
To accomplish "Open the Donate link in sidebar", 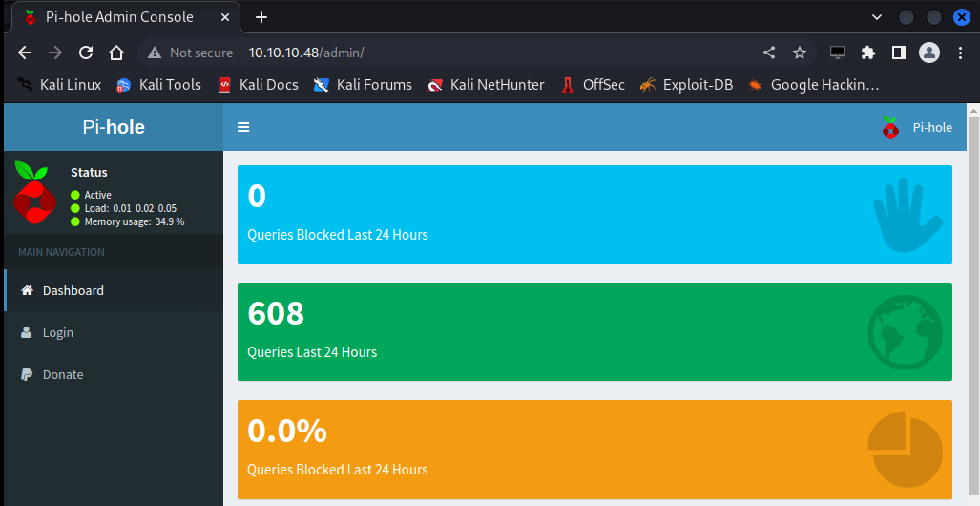I will click(x=114, y=374).
